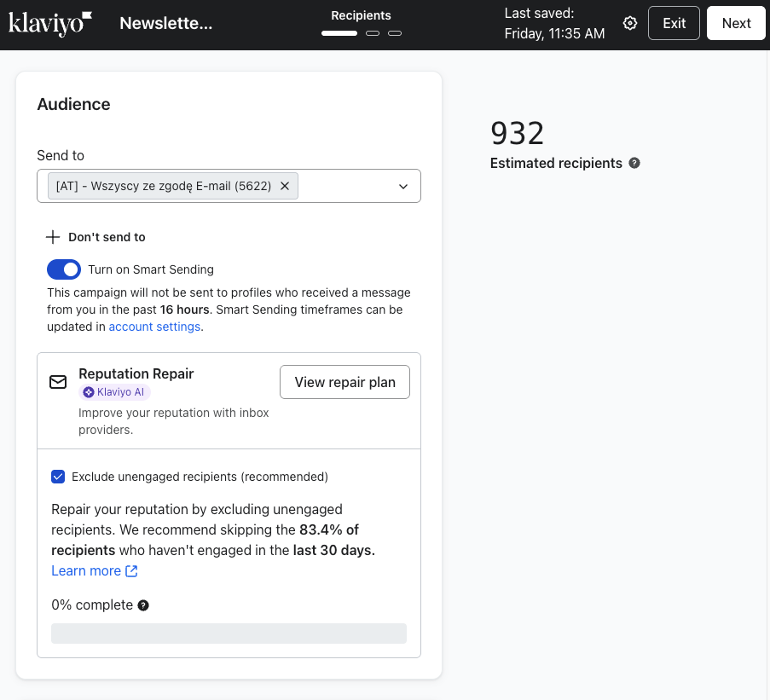
Task: Click the Klaviyo AI badge
Action: point(115,392)
